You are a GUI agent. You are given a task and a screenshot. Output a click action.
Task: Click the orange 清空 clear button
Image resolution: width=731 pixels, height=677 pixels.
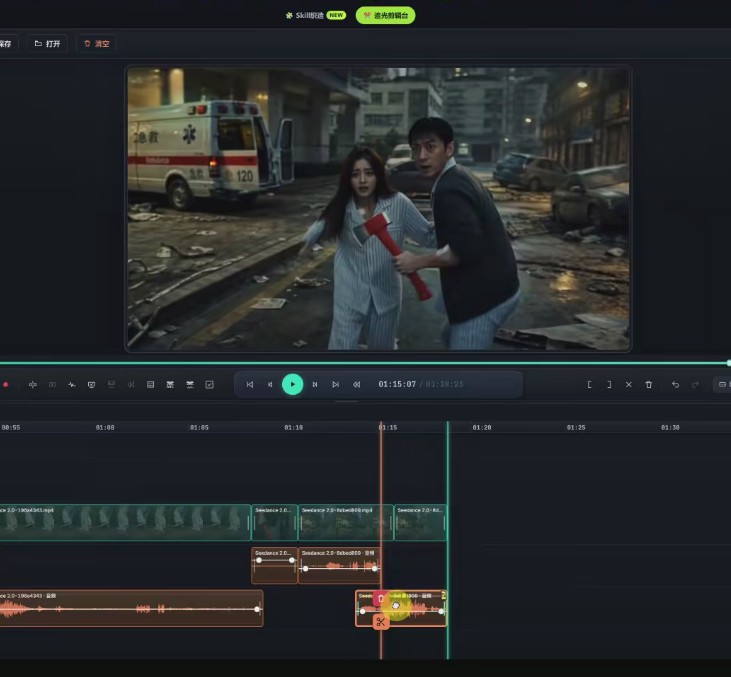(x=96, y=43)
